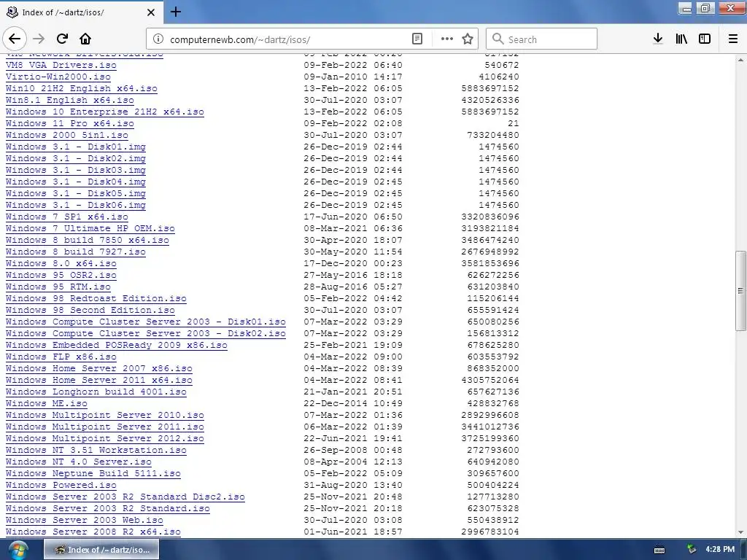Open Windows NT 3.51 Workstation.iso
This screenshot has width=747, height=560.
pyautogui.click(x=96, y=450)
